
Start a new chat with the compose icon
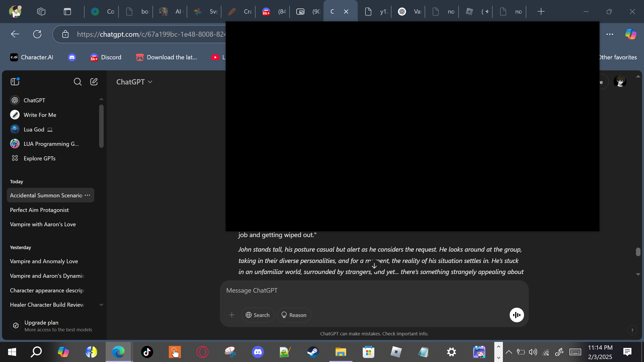coord(94,82)
